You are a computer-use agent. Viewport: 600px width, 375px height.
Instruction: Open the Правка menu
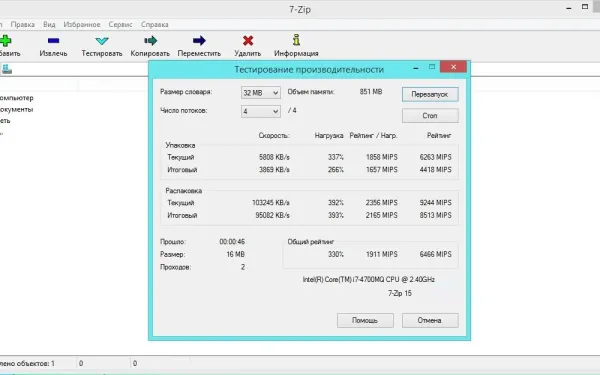pos(23,24)
